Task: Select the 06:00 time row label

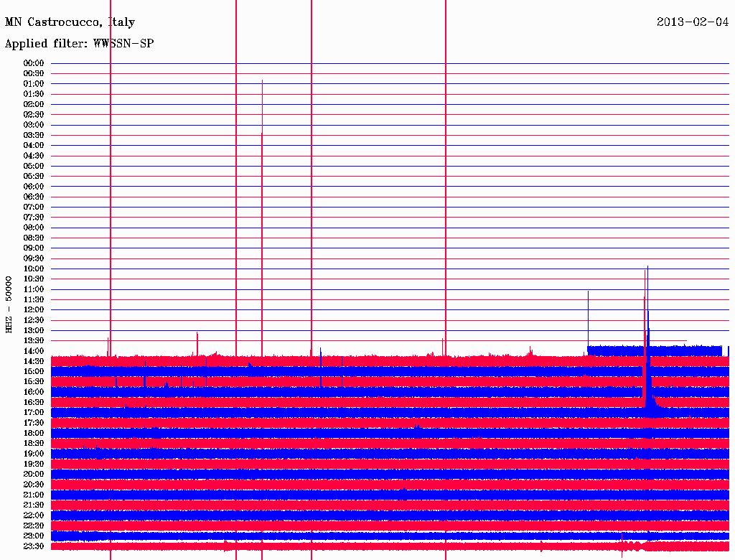Action: coord(34,186)
